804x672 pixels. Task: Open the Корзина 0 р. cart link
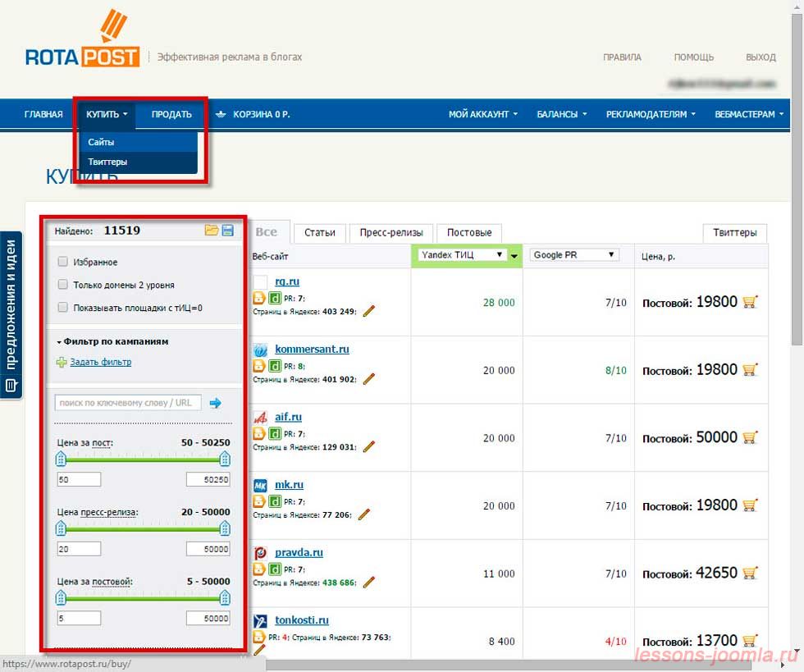coord(254,114)
